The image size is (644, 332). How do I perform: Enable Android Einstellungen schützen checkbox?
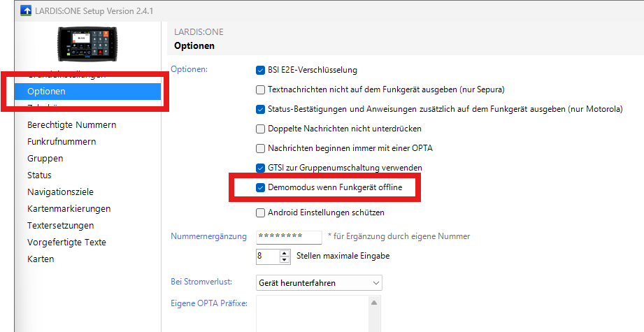pyautogui.click(x=260, y=212)
